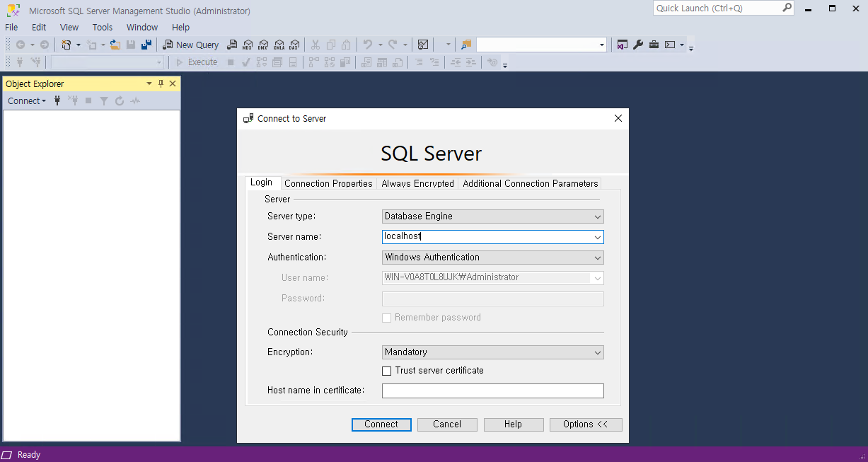Image resolution: width=868 pixels, height=462 pixels.
Task: Open a new DAX query
Action: [x=294, y=45]
